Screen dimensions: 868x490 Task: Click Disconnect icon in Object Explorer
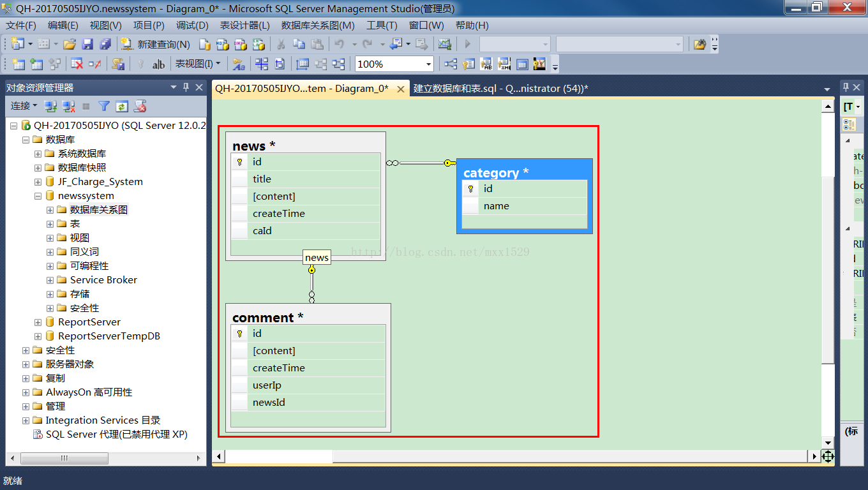click(68, 106)
